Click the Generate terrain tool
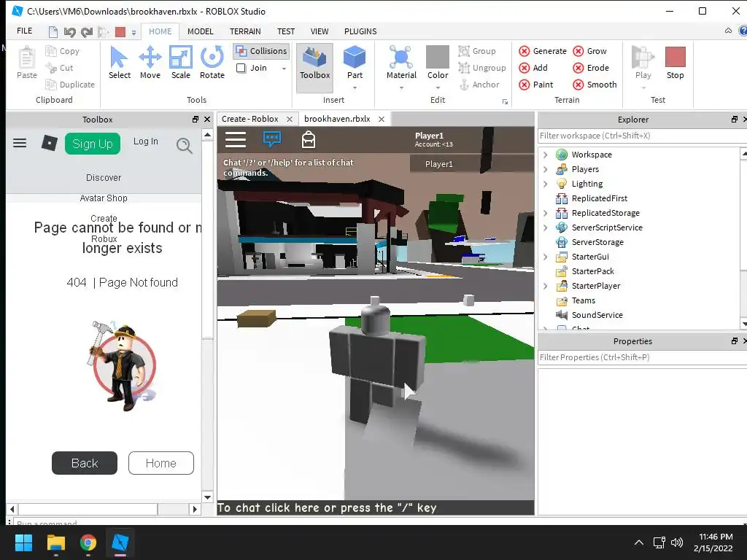This screenshot has width=747, height=560. click(543, 51)
